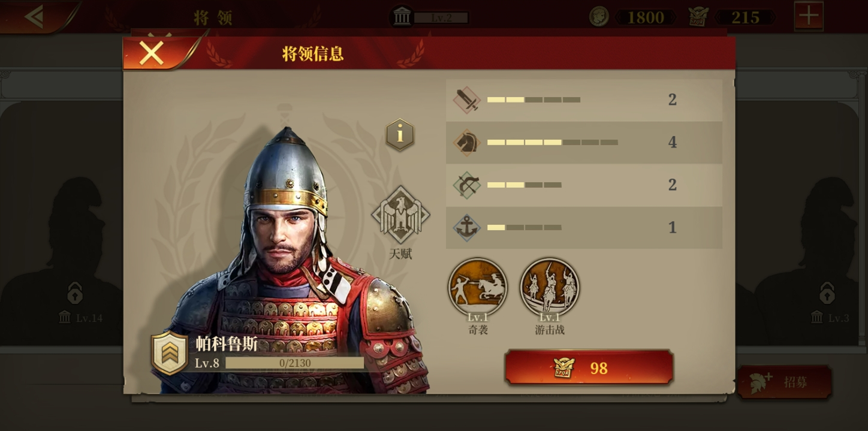Tap the SPQR medal 215 counter

(x=731, y=17)
